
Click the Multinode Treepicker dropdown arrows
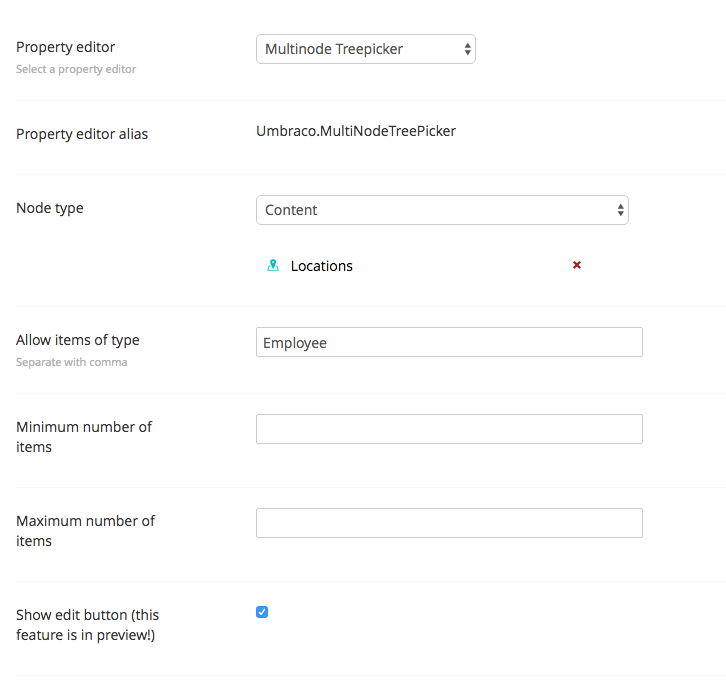point(467,49)
